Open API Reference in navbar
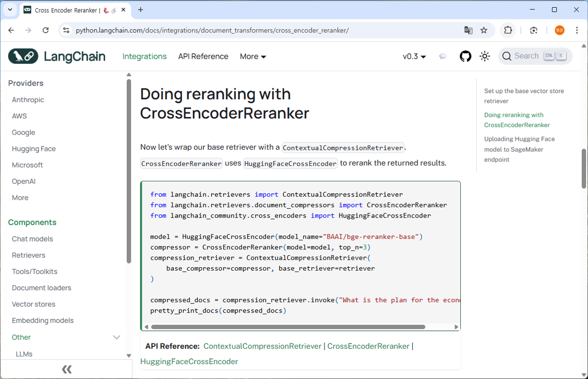This screenshot has height=379, width=588. (203, 57)
